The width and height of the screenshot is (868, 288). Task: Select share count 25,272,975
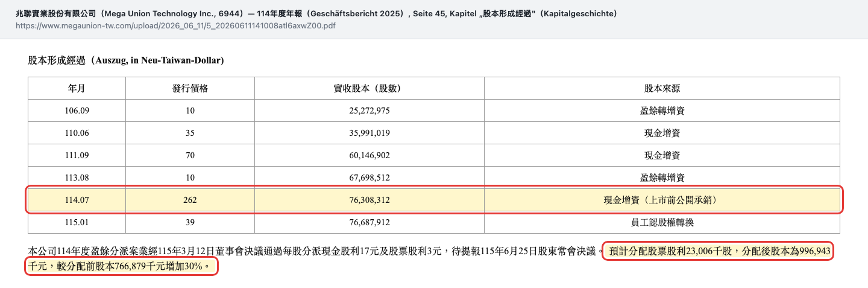pyautogui.click(x=369, y=111)
